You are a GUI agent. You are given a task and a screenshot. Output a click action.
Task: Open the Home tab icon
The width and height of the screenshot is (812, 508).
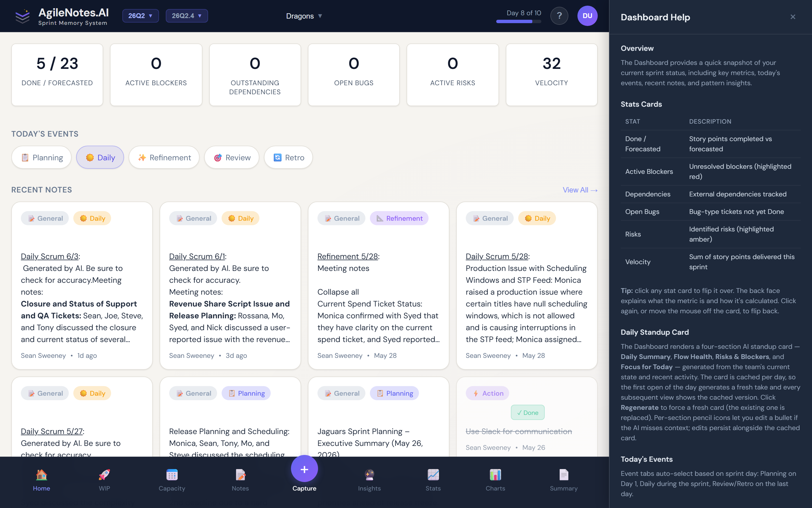41,475
